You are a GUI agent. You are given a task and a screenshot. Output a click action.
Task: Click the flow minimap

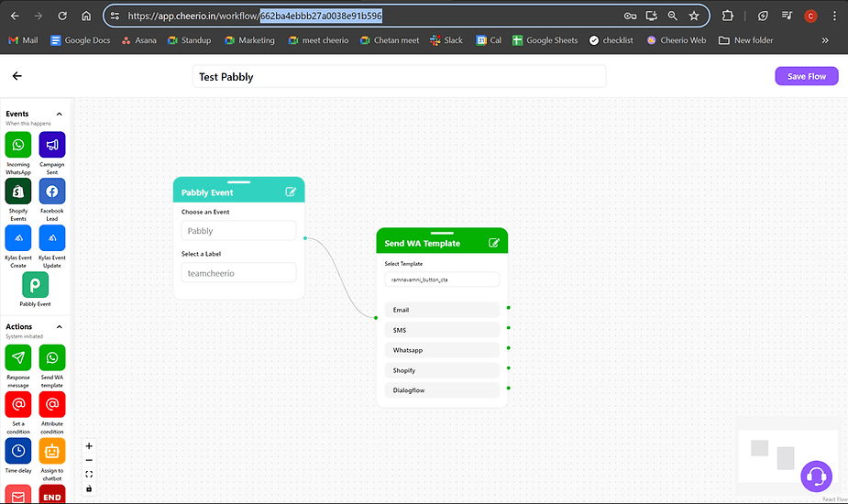pyautogui.click(x=788, y=455)
